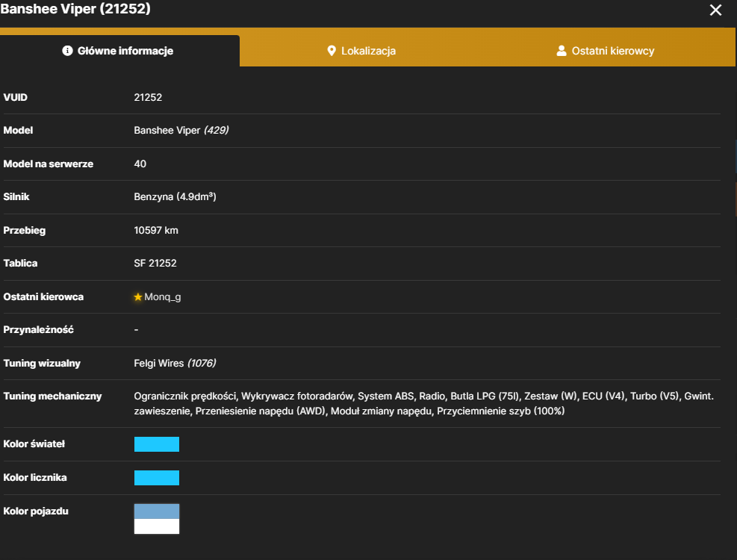Click the Kolor pojazdu row label
Viewport: 737px width, 560px height.
(x=36, y=511)
